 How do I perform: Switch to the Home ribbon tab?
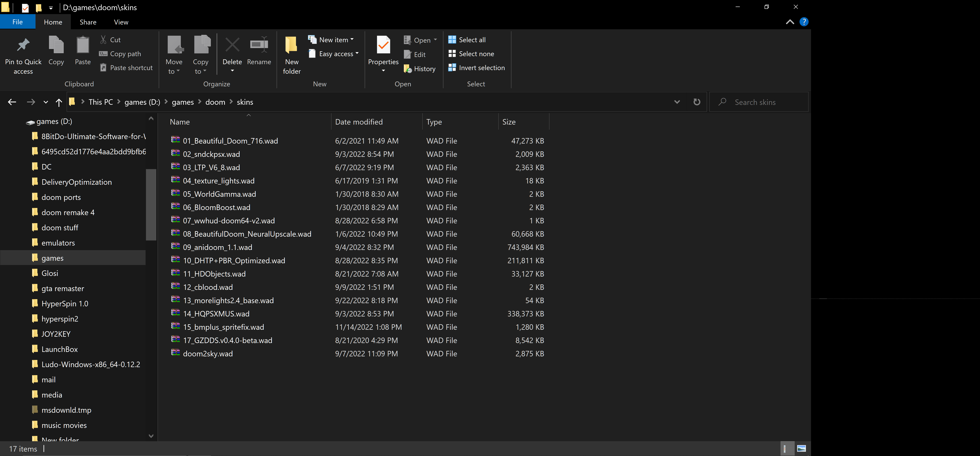pyautogui.click(x=53, y=22)
